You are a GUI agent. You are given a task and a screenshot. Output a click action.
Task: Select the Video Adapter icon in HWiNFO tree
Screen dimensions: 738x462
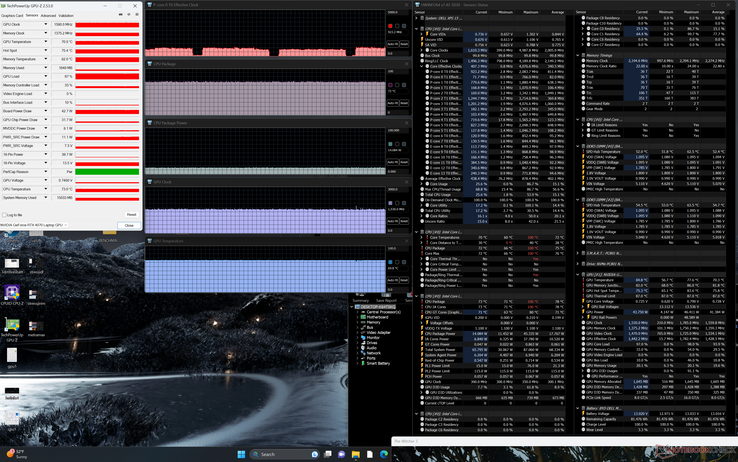point(363,333)
